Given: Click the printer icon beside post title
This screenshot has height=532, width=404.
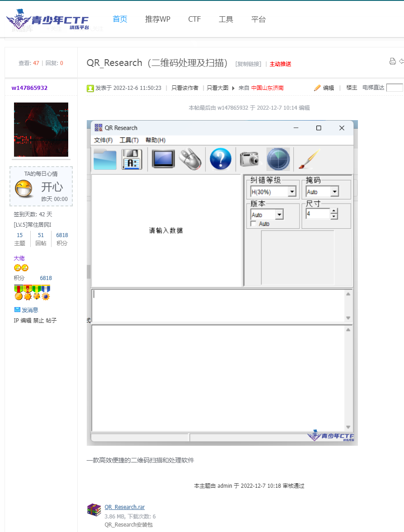Looking at the screenshot, I should tap(392, 61).
